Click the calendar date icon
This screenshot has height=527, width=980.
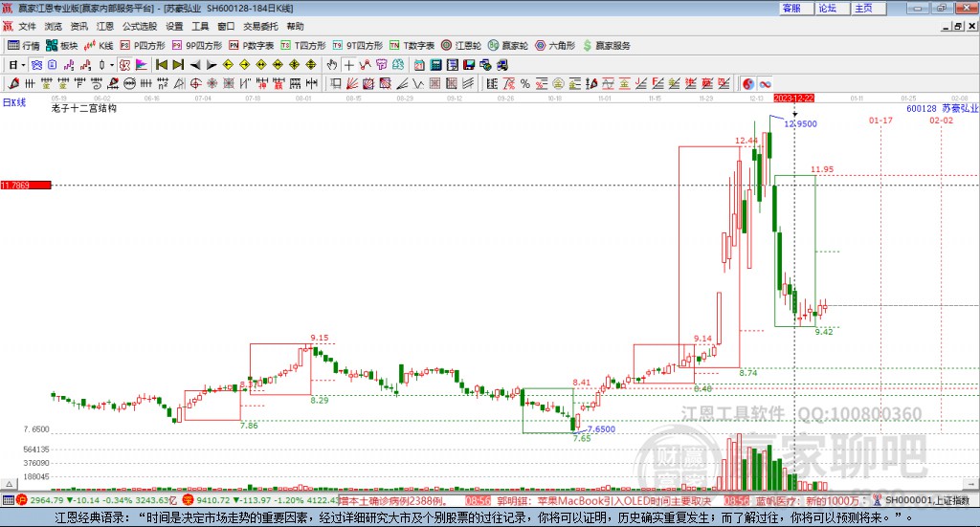tap(419, 65)
